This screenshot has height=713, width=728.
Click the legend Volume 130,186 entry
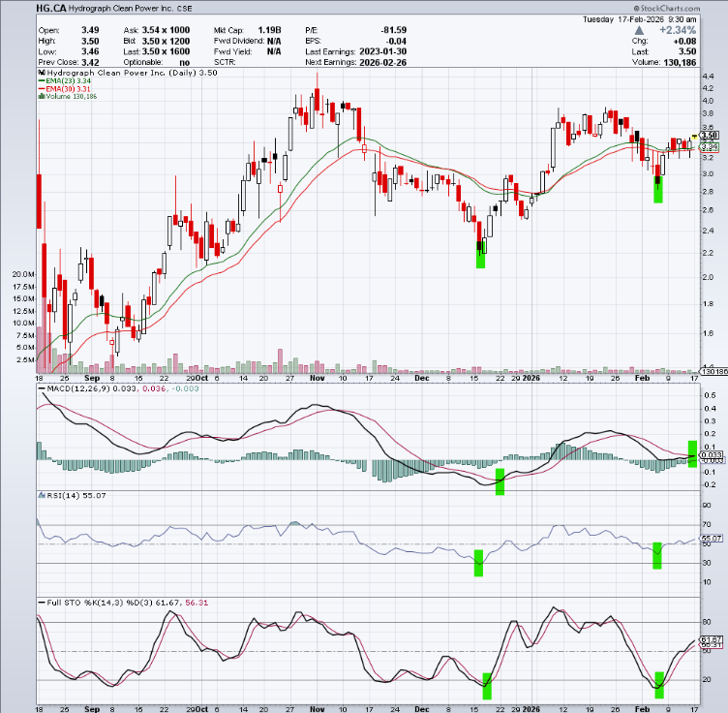click(x=71, y=96)
